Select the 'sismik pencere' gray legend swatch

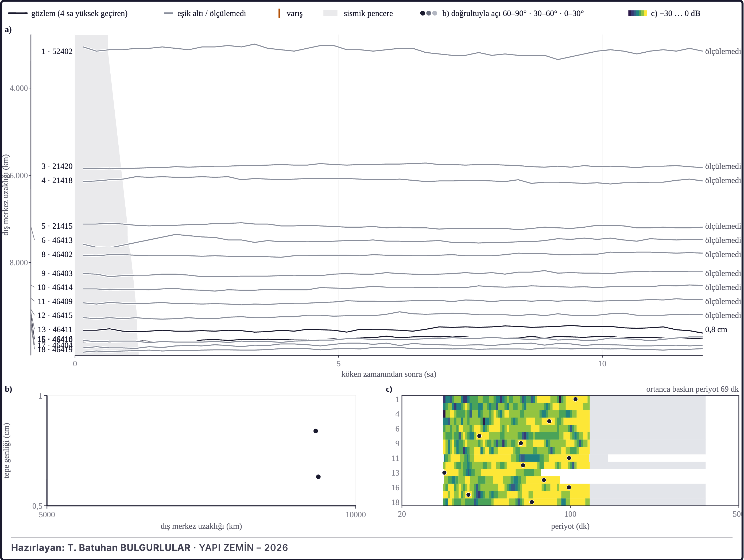coord(330,13)
